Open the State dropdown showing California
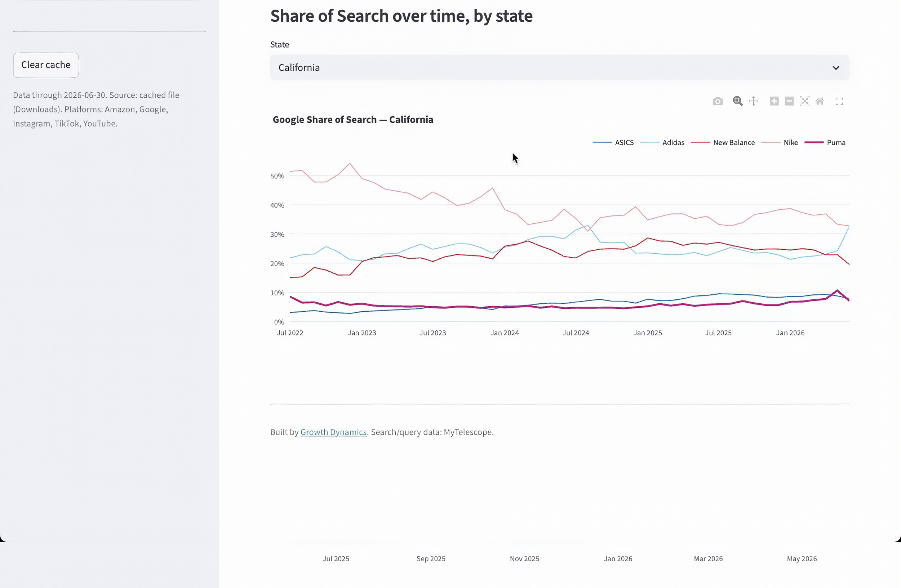The height and width of the screenshot is (588, 901). 560,68
